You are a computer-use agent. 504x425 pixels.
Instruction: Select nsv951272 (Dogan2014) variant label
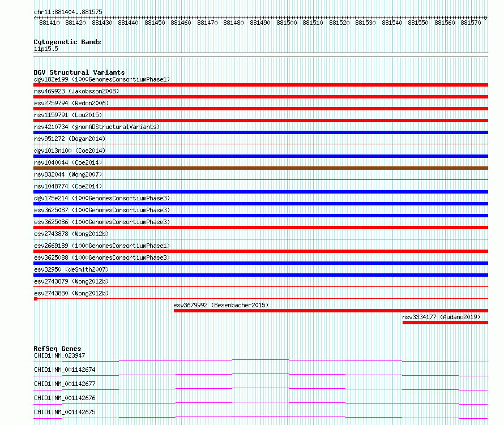click(70, 139)
